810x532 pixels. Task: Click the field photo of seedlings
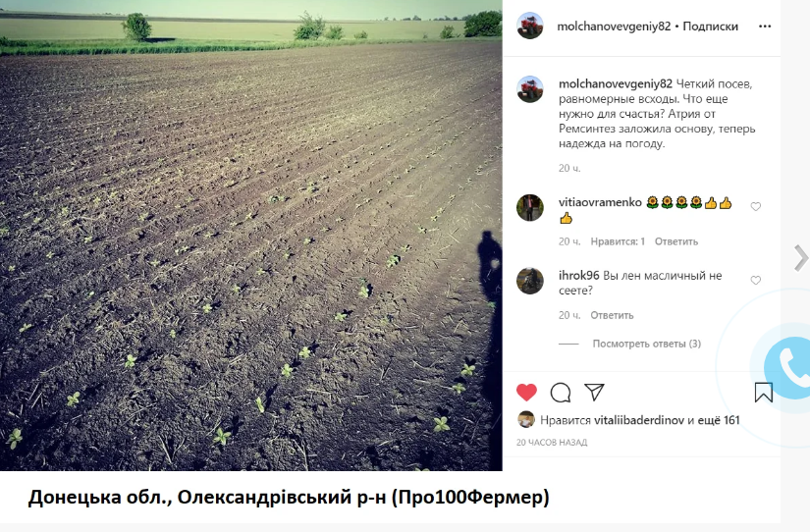tap(251, 235)
